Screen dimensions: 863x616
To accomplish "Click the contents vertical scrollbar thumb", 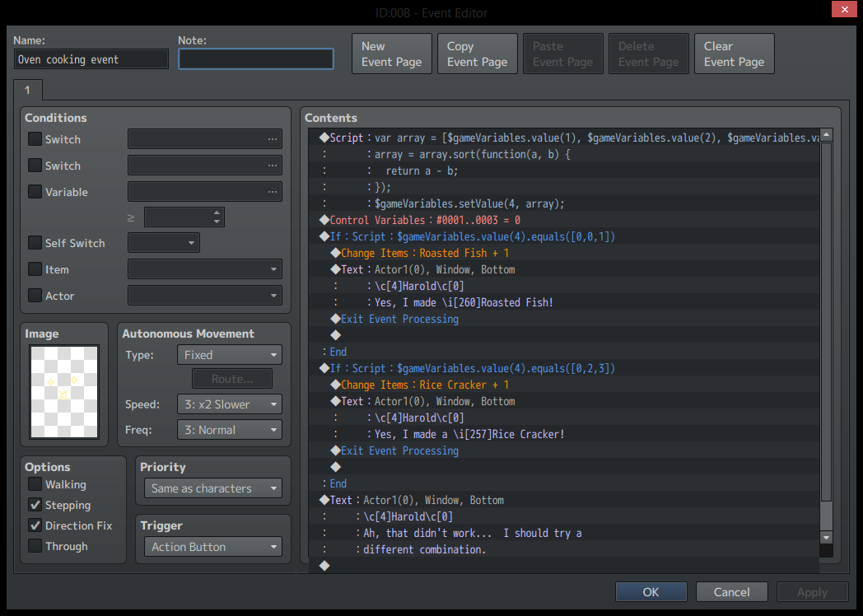I will point(826,321).
